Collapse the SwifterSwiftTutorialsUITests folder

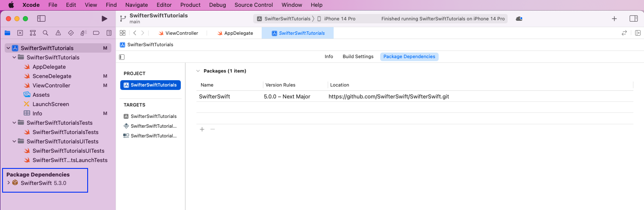click(14, 142)
